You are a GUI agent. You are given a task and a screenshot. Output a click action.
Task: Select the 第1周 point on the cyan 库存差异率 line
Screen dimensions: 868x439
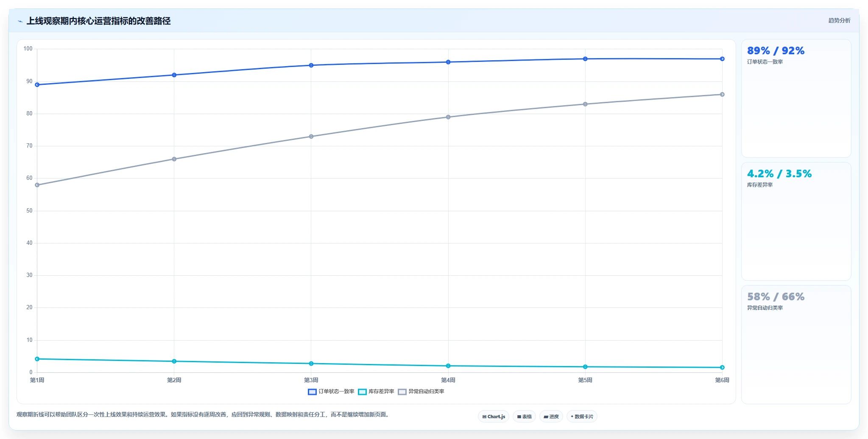37,359
